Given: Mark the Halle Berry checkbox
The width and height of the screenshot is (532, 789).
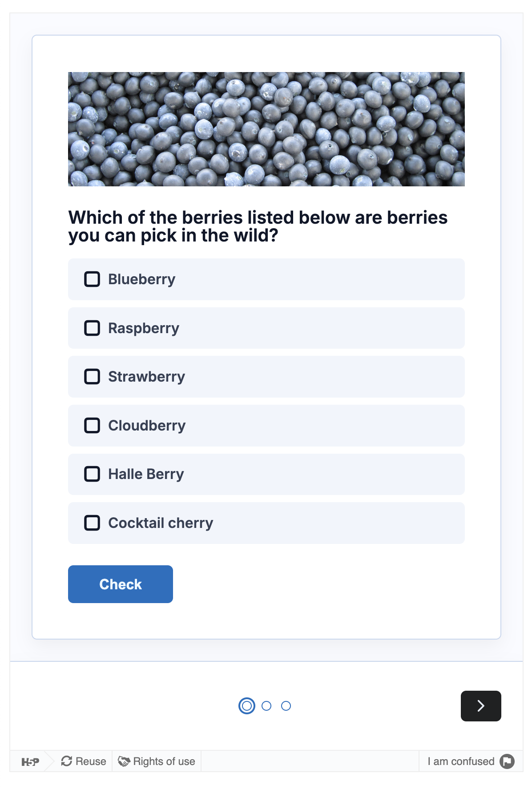Looking at the screenshot, I should pos(92,474).
